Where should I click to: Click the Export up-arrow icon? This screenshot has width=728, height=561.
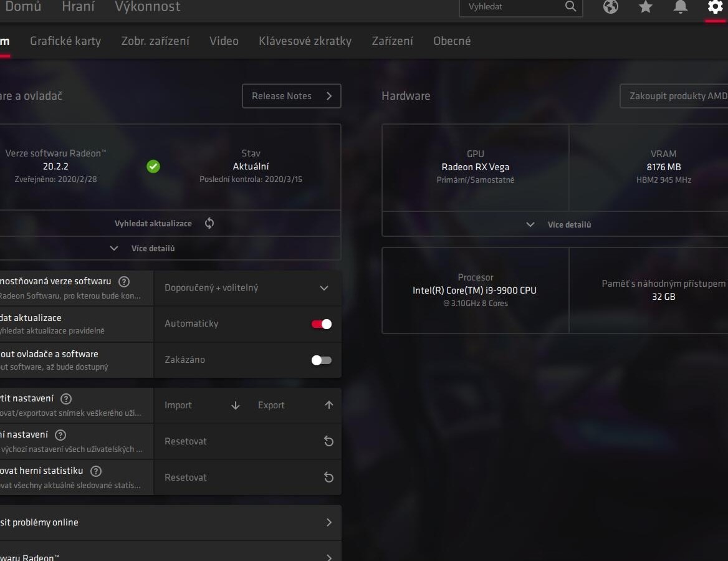tap(328, 405)
